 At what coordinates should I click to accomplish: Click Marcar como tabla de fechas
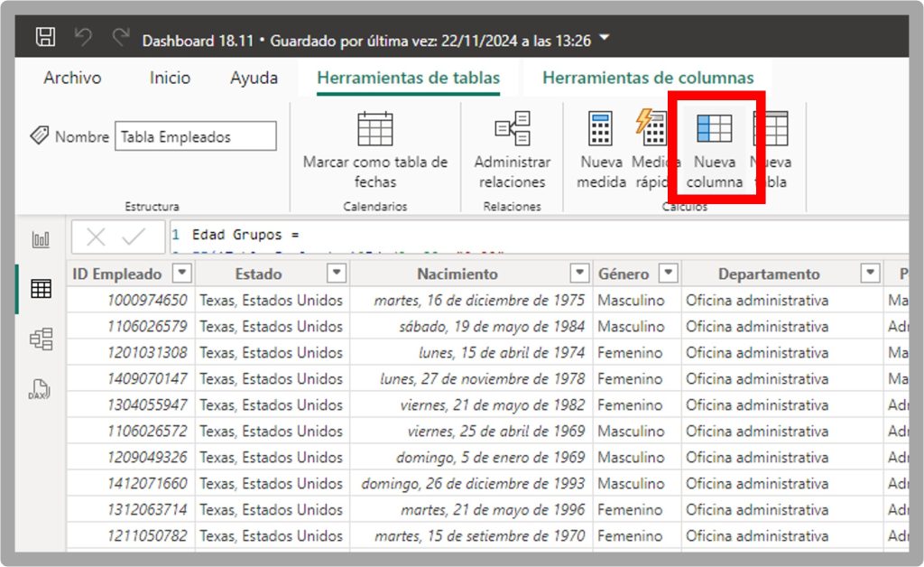374,149
